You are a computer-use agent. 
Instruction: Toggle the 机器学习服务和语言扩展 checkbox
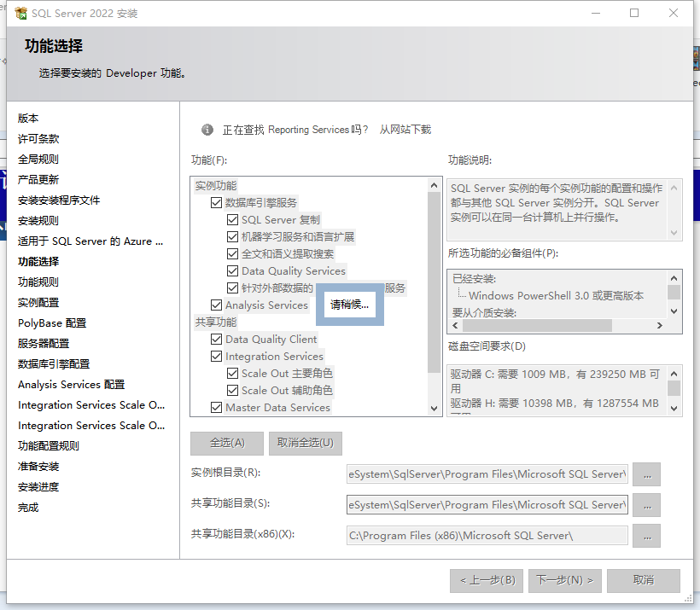tap(232, 236)
